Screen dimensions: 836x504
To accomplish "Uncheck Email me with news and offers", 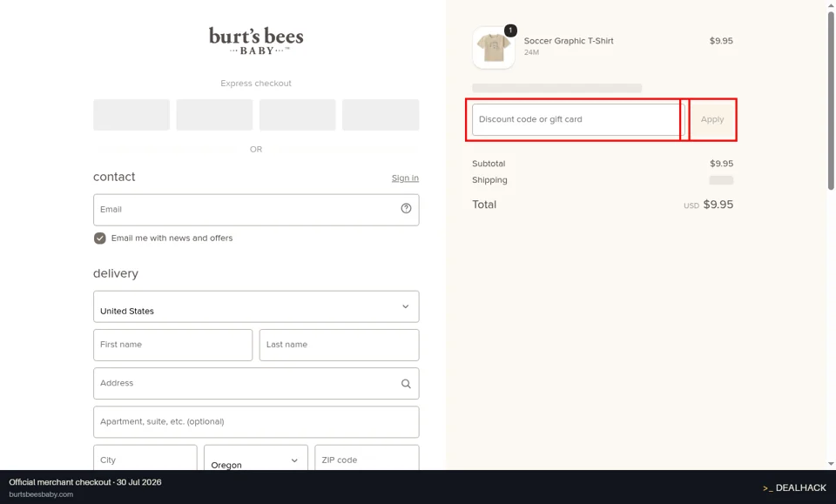I will [x=99, y=239].
